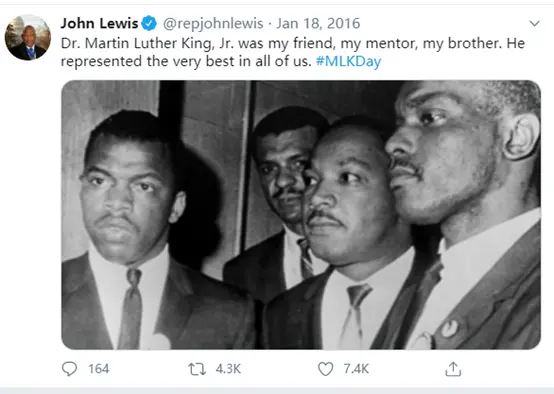Expand the tweet options chevron
554x394 pixels.
535,23
